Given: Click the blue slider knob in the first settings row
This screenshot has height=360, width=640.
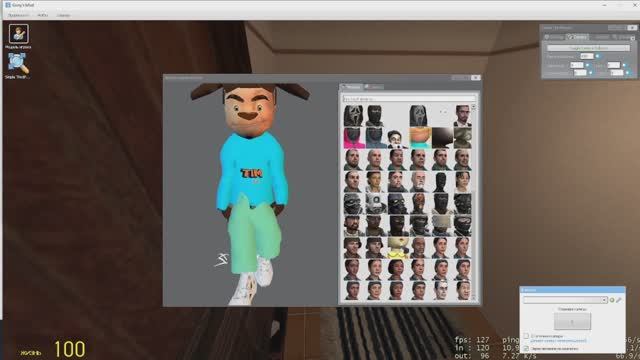Looking at the screenshot, I should (597, 56).
